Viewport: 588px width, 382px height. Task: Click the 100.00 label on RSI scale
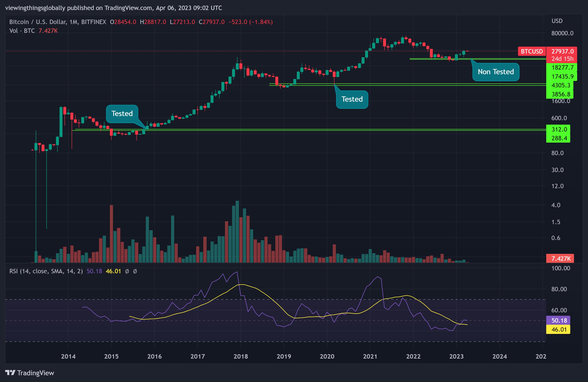coord(561,268)
